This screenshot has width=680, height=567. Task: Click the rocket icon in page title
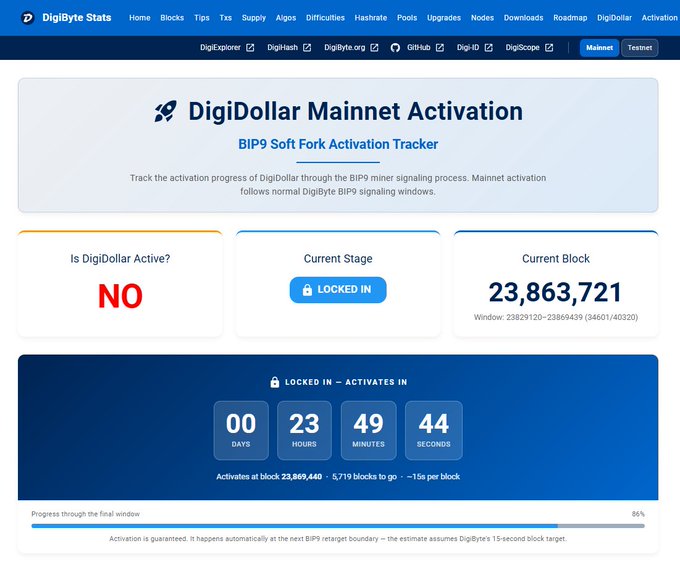pos(166,111)
